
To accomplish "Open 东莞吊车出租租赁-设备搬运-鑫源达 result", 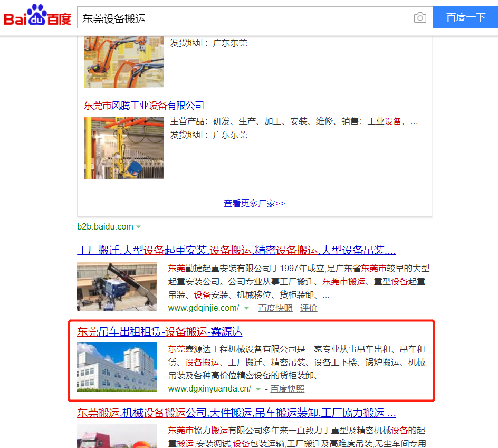I will (159, 332).
